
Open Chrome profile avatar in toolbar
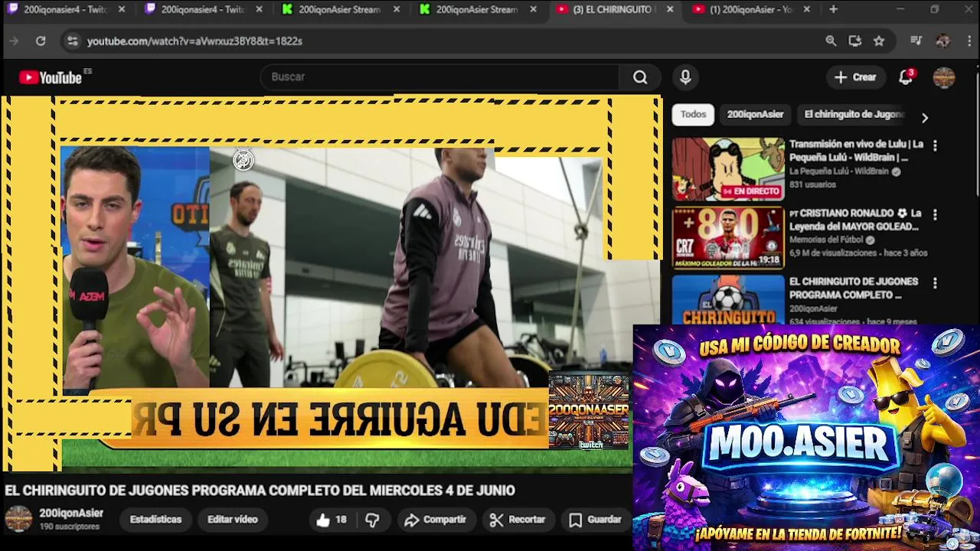942,41
